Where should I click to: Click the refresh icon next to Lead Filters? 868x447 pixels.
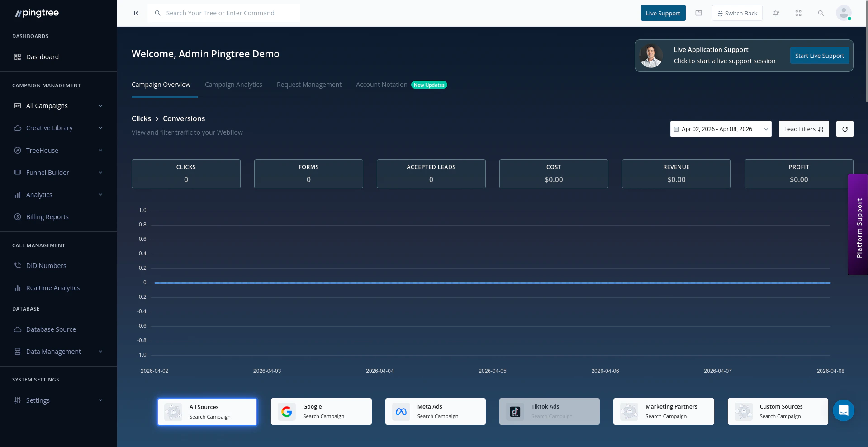(844, 129)
